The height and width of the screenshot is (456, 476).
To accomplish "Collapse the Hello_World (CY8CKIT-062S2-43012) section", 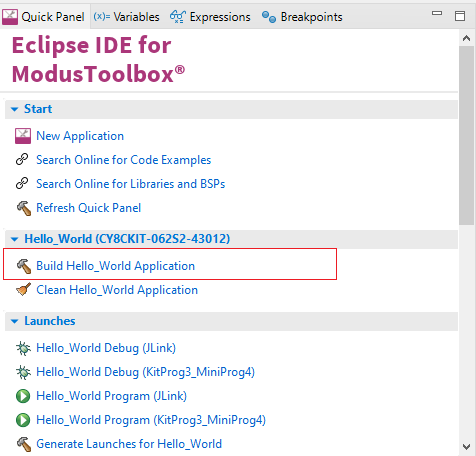I will click(14, 239).
